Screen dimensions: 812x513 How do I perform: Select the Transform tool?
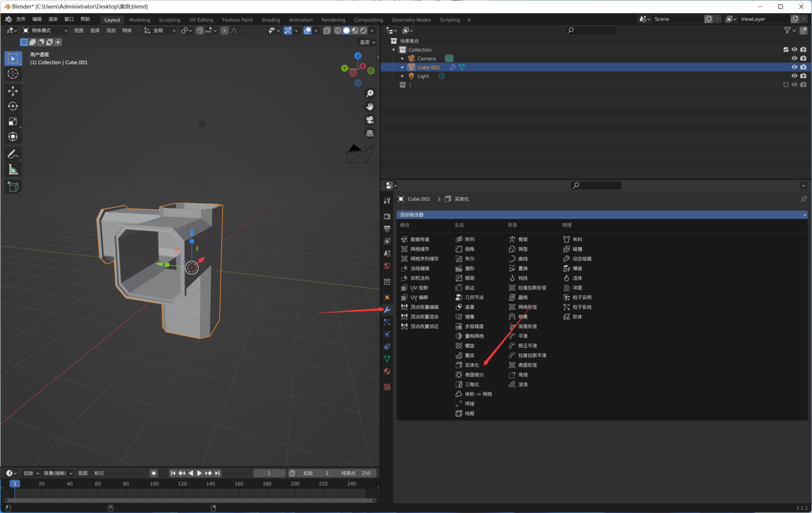coord(12,136)
